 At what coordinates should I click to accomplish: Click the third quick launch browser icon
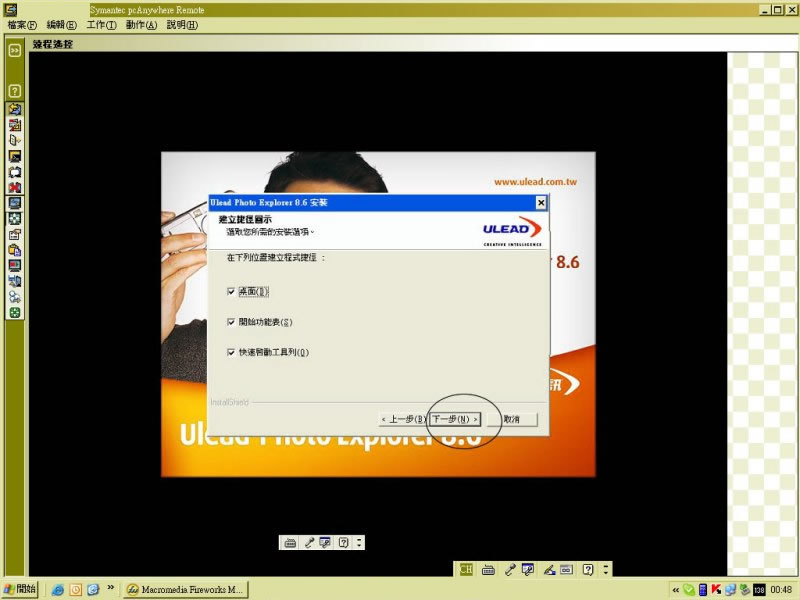93,590
